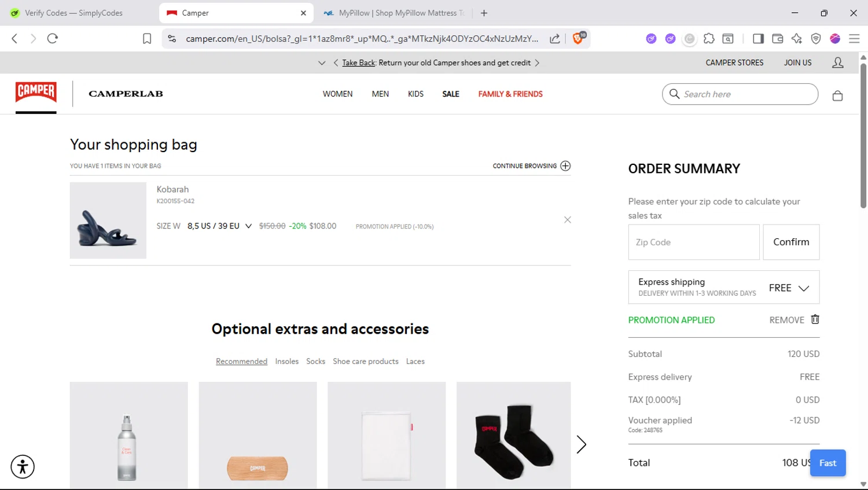The height and width of the screenshot is (490, 868).
Task: Show previous banner message arrow
Action: pyautogui.click(x=336, y=62)
